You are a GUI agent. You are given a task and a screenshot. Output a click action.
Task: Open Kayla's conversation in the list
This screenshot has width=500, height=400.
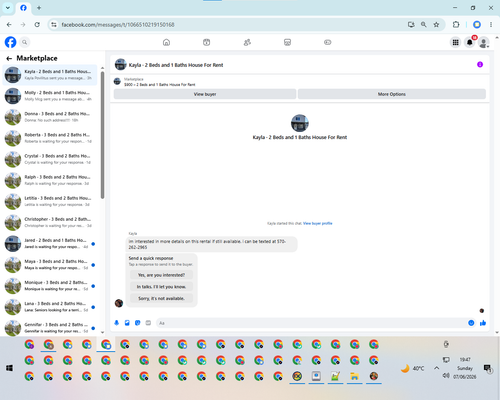pyautogui.click(x=50, y=75)
